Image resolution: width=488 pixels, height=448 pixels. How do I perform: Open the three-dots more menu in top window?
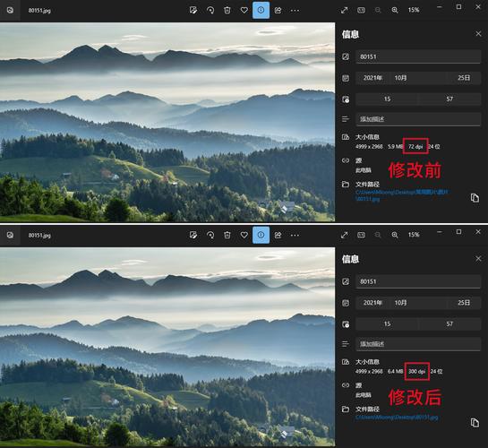click(x=295, y=11)
